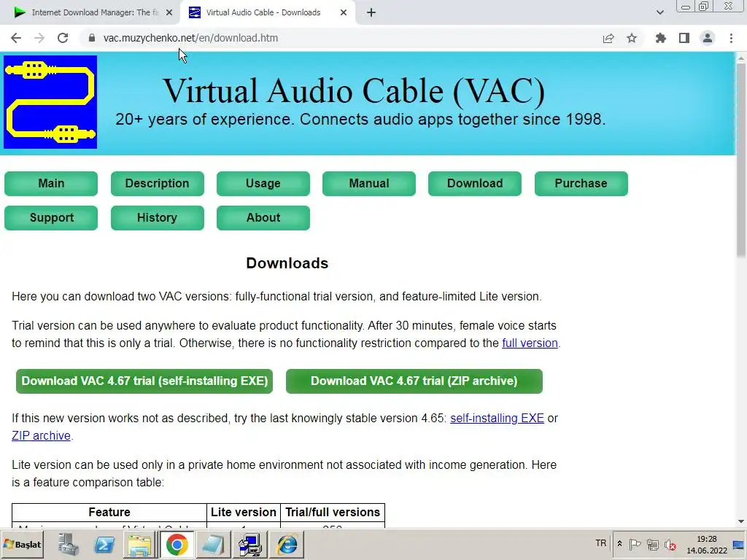The height and width of the screenshot is (560, 747).
Task: Click the Action Center flag tray icon
Action: coord(635,544)
